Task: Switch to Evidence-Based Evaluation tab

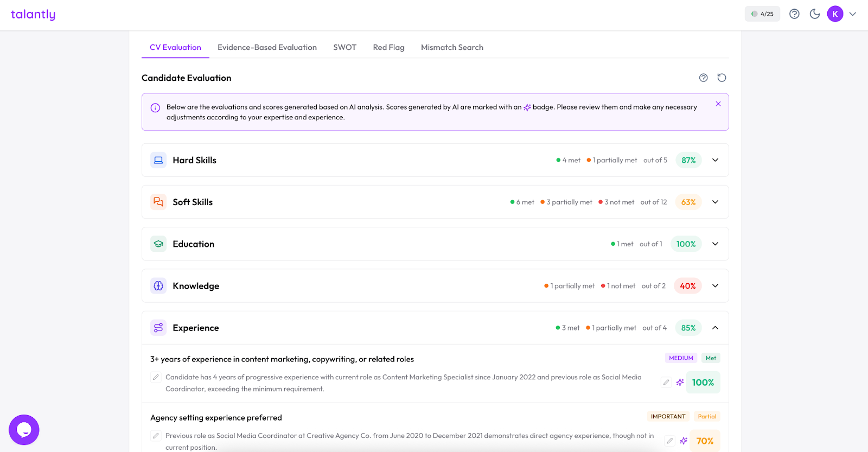Action: pos(267,47)
